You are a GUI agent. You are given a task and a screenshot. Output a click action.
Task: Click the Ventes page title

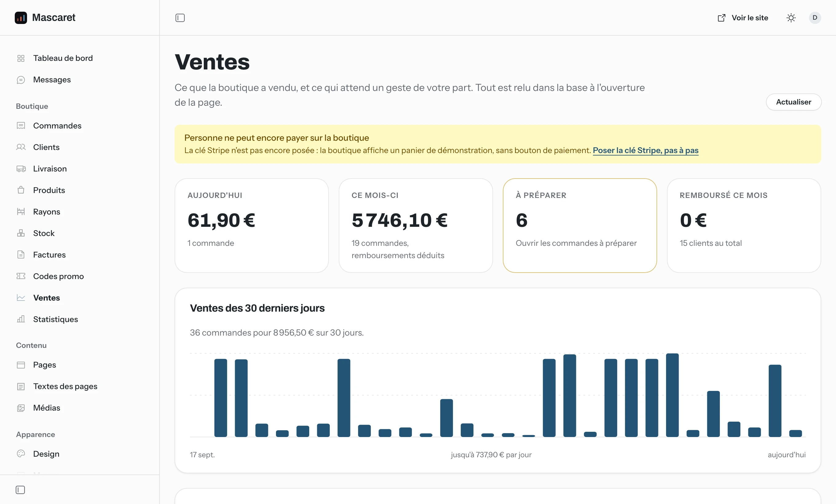[x=212, y=62]
